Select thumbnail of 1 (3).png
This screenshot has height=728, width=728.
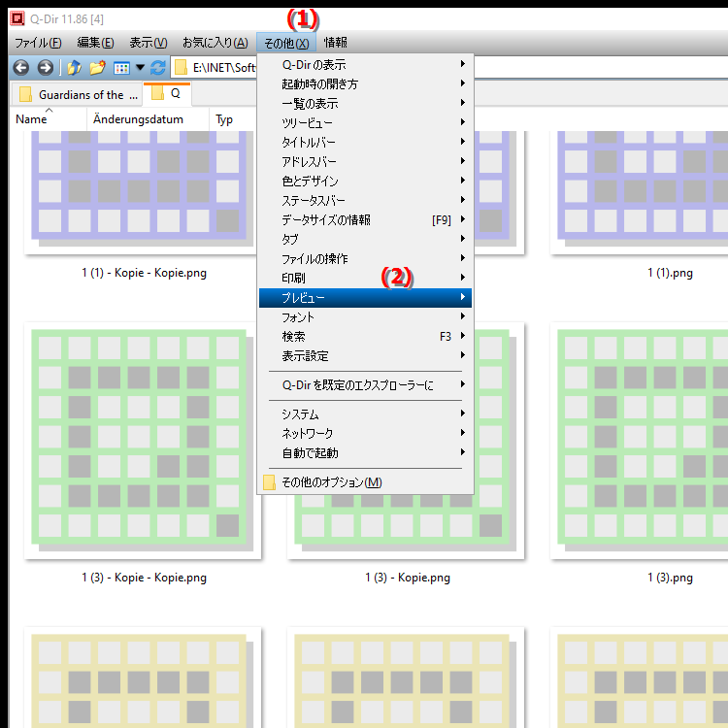tap(639, 440)
